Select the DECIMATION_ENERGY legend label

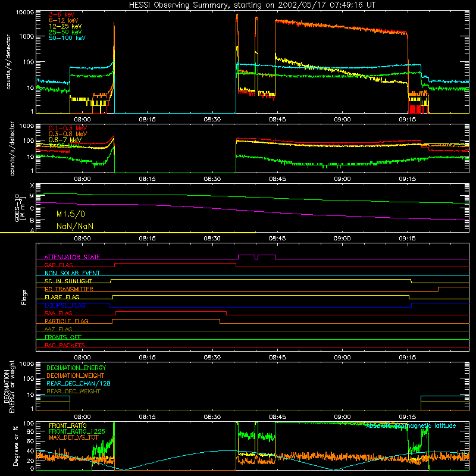[x=76, y=368]
